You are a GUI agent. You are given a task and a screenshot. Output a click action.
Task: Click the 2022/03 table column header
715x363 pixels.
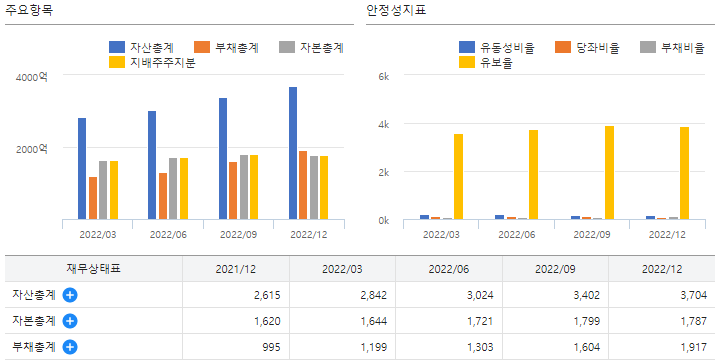[342, 269]
